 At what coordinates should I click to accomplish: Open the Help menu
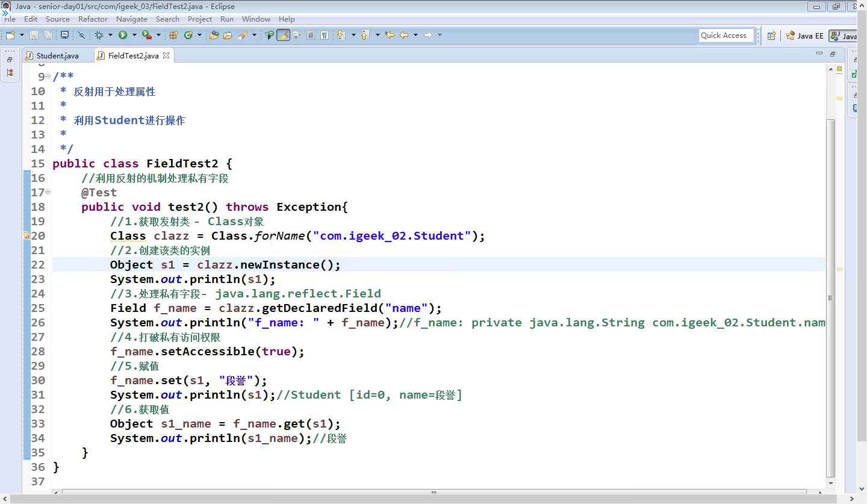[287, 19]
